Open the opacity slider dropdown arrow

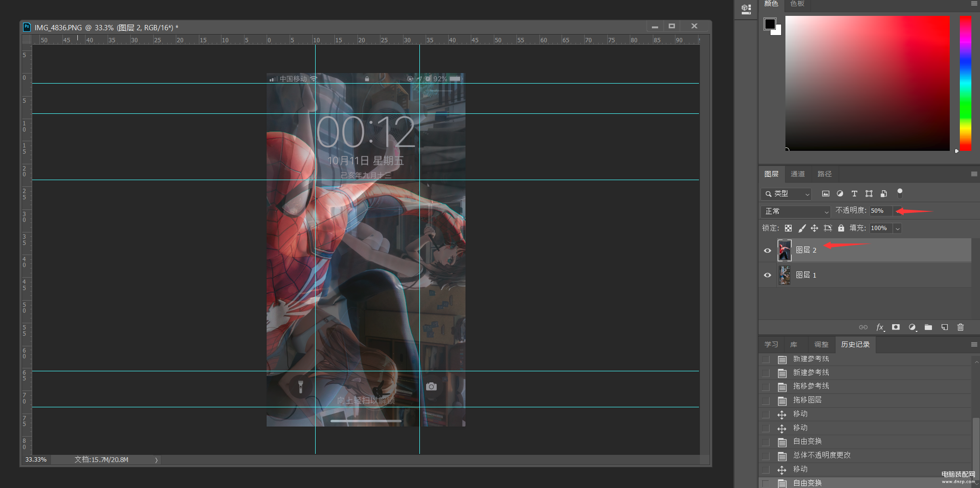point(897,211)
